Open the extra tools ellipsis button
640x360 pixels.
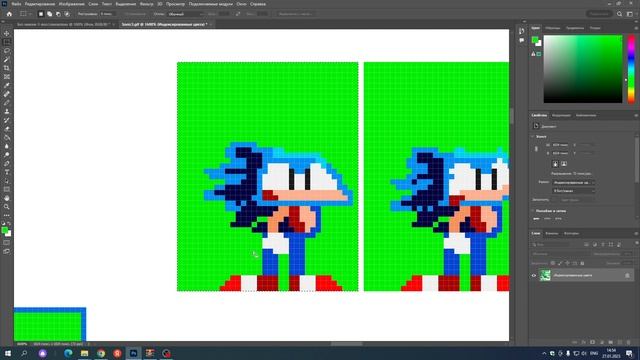[7, 215]
